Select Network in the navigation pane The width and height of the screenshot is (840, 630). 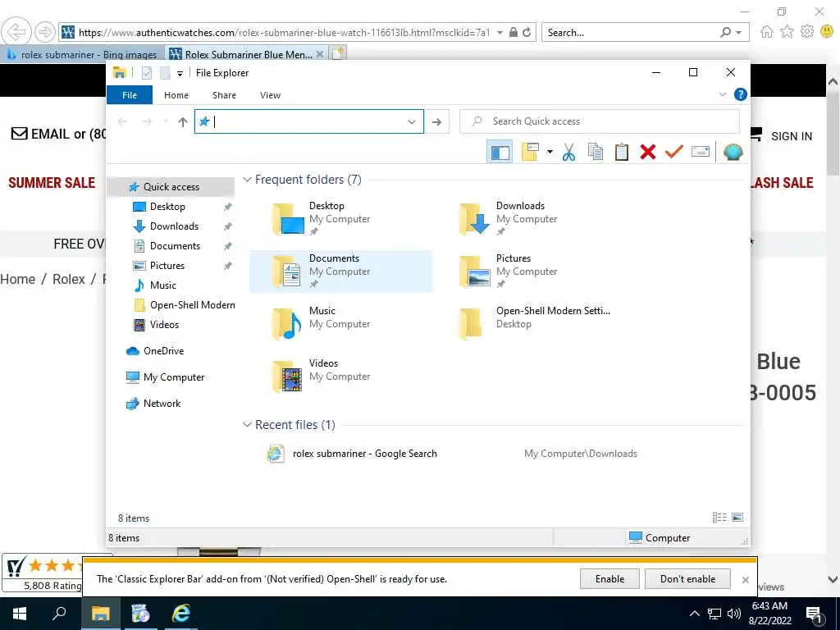coord(162,404)
